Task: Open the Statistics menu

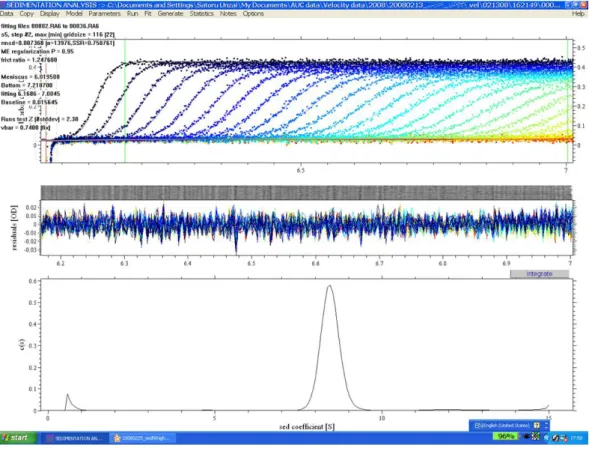Action: 201,14
